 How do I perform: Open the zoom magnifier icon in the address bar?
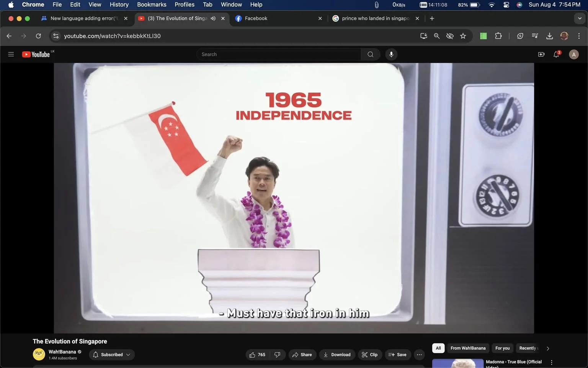pyautogui.click(x=436, y=36)
